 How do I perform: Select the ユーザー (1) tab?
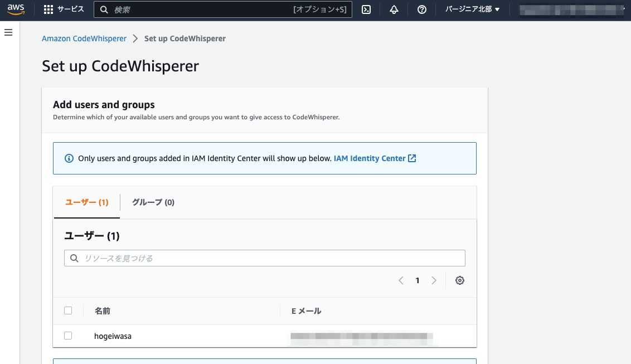(86, 202)
